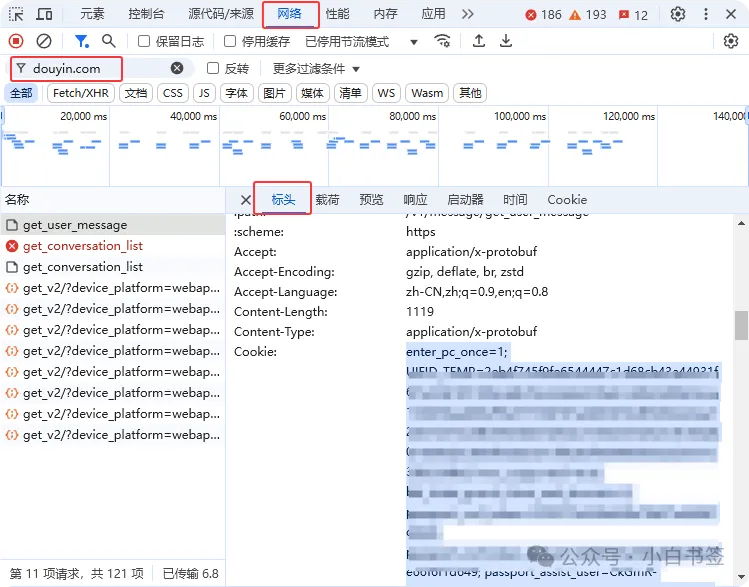Open network panel settings gear
Viewport: 749px width, 587px height.
[x=731, y=42]
